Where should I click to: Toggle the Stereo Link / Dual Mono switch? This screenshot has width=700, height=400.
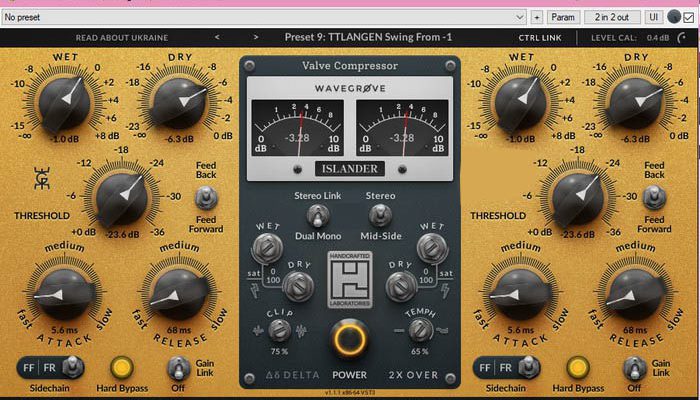click(316, 214)
